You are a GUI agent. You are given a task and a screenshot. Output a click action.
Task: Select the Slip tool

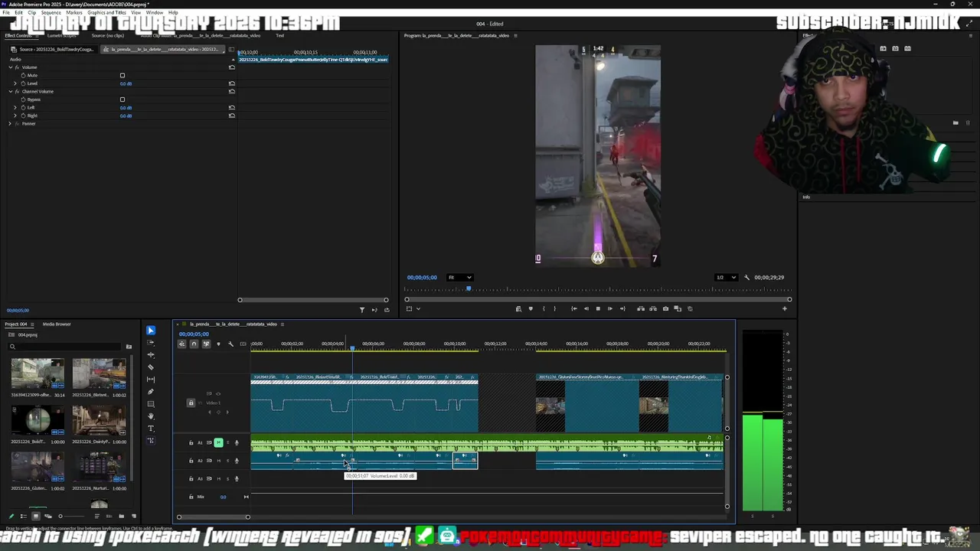(151, 380)
